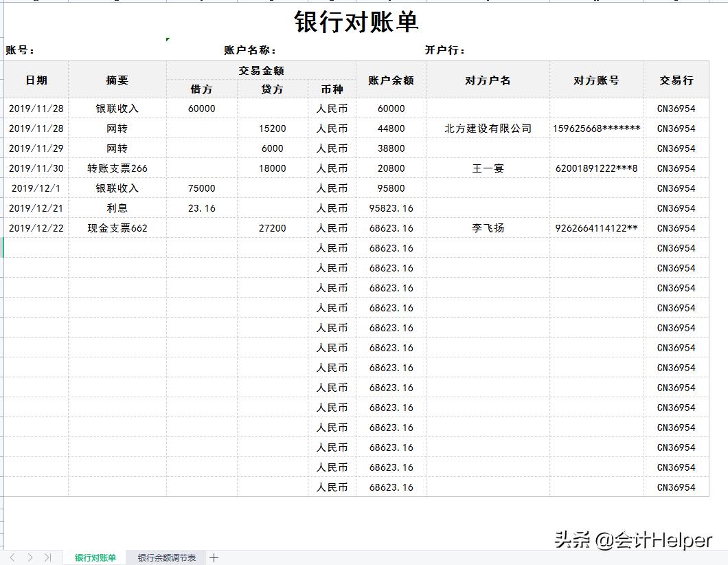Select the 摘要 header cell
The image size is (728, 565).
[x=117, y=80]
